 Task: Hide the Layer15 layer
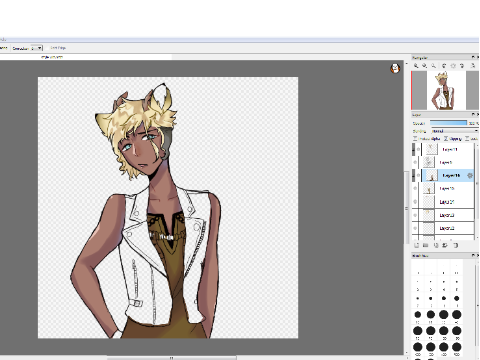(415, 189)
